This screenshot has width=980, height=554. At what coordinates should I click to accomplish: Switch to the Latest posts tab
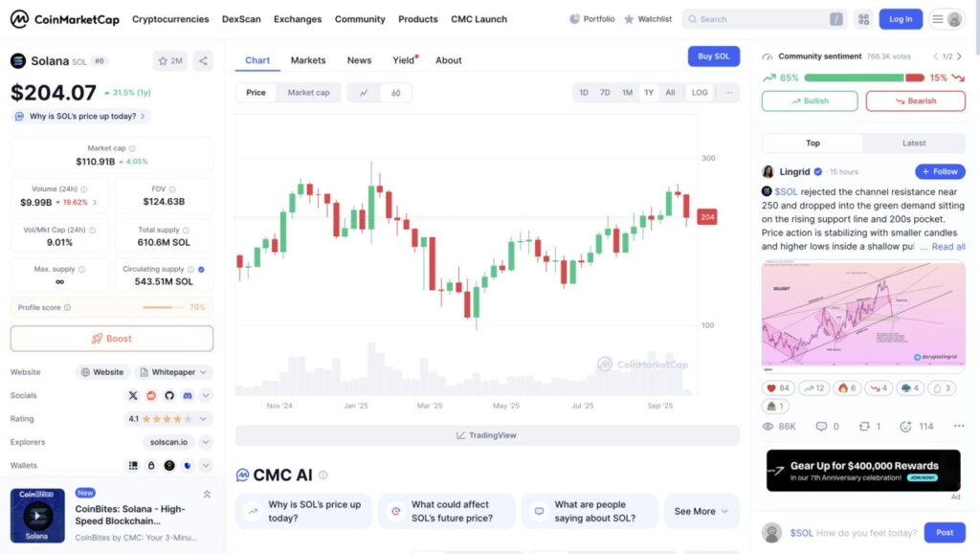coord(914,144)
